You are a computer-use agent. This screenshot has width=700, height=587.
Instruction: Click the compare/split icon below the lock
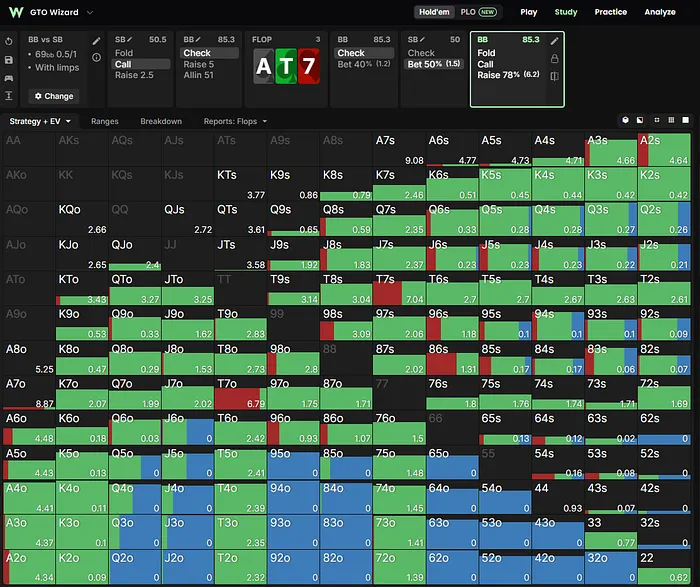554,76
